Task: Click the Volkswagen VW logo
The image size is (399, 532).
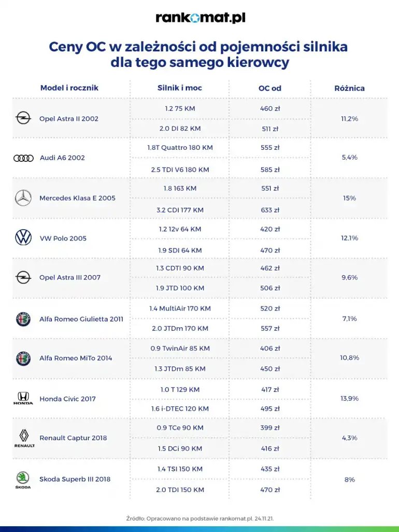Action: 23,238
